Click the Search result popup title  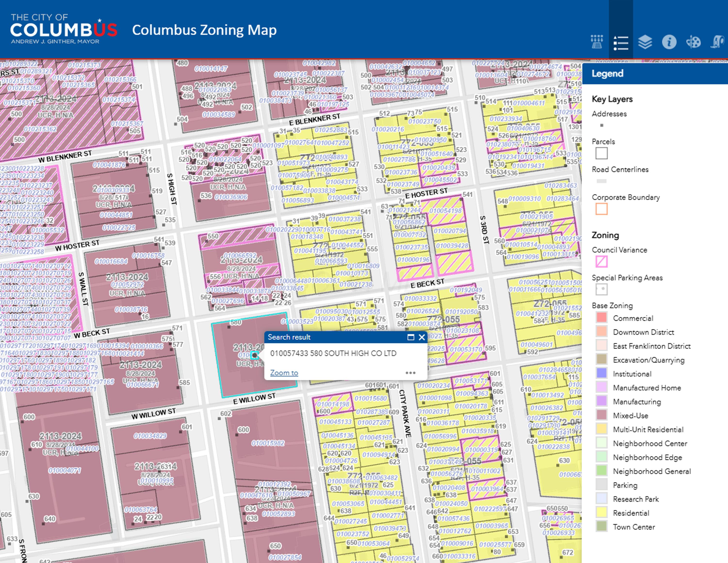click(x=289, y=337)
